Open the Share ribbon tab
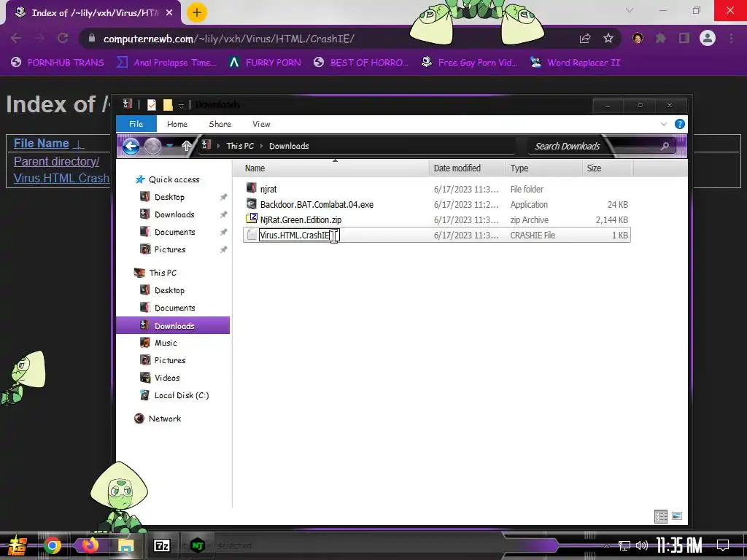 pos(220,124)
